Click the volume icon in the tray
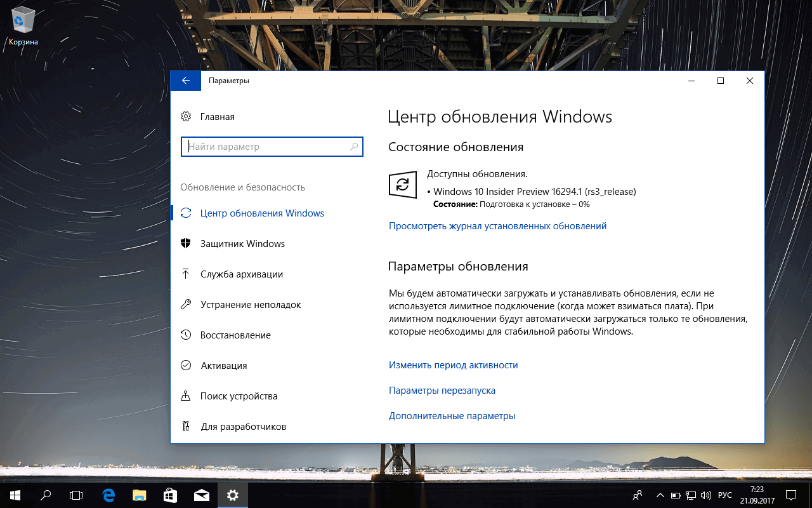The image size is (812, 508). pyautogui.click(x=705, y=495)
